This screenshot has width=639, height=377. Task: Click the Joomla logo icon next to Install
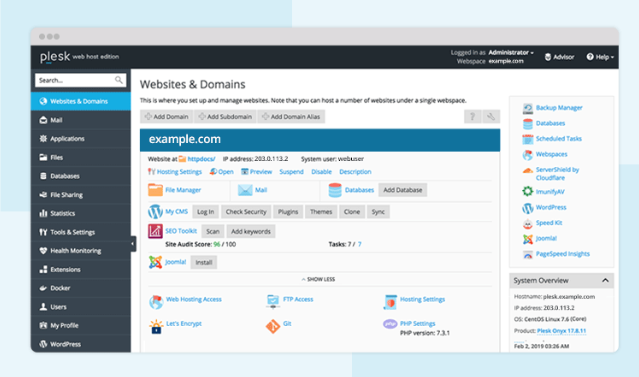(x=155, y=262)
